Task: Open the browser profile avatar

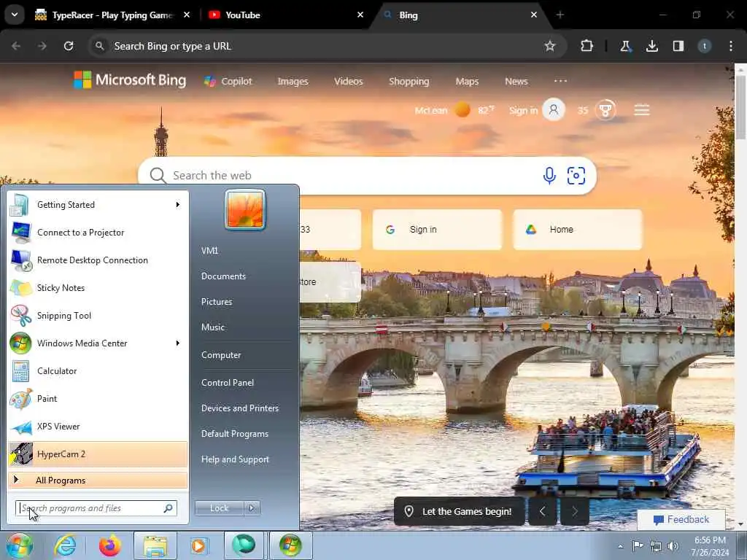Action: click(705, 46)
